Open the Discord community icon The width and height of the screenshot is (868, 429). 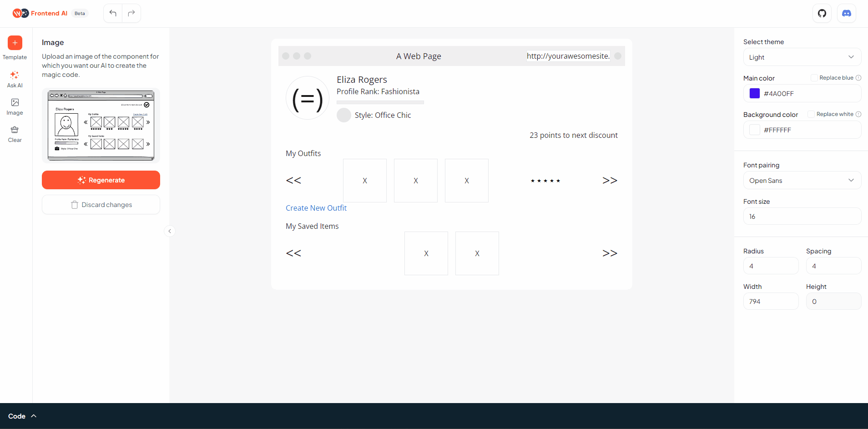tap(847, 13)
